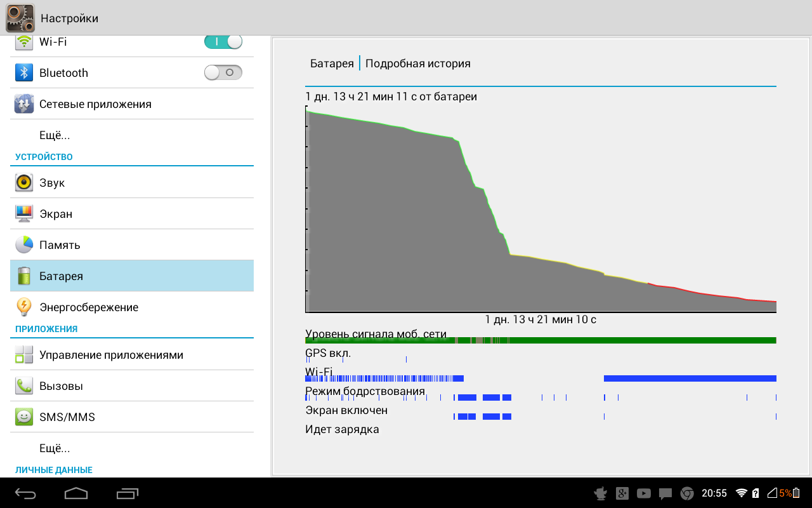This screenshot has width=812, height=508.
Task: Tap the Управление приложениями icon
Action: pyautogui.click(x=24, y=354)
